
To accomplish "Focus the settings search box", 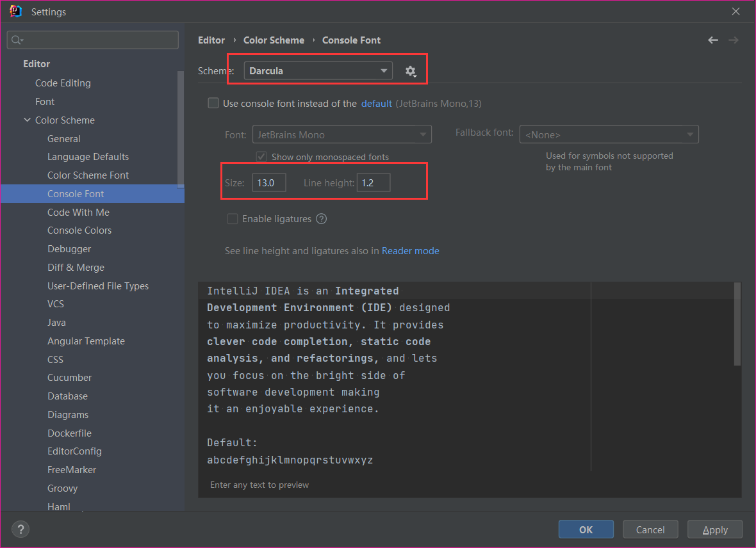I will pyautogui.click(x=92, y=40).
